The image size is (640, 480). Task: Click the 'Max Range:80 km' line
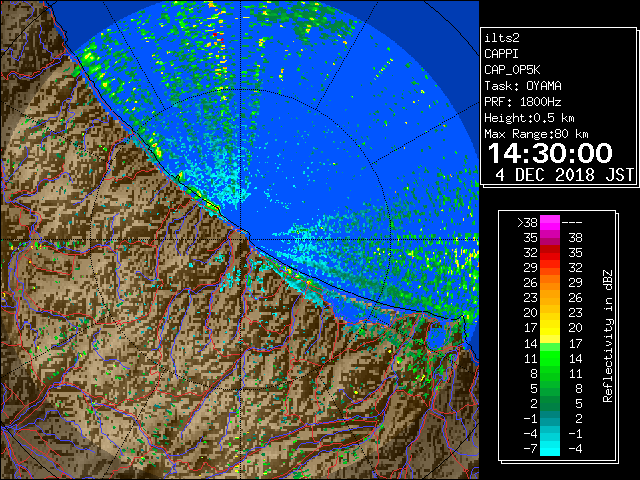(536, 134)
